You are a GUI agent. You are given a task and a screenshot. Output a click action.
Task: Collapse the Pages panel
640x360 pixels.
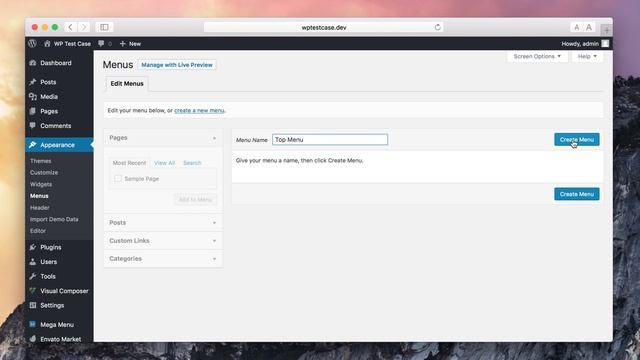pos(214,138)
